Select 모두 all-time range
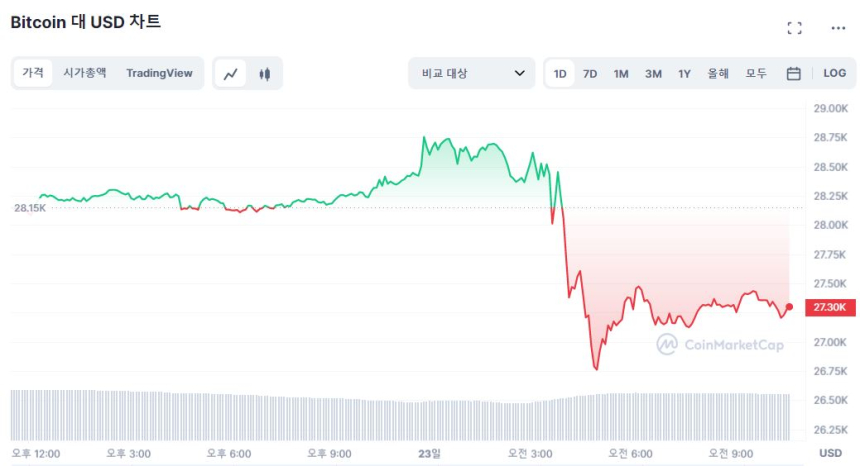This screenshot has height=466, width=860. tap(756, 73)
